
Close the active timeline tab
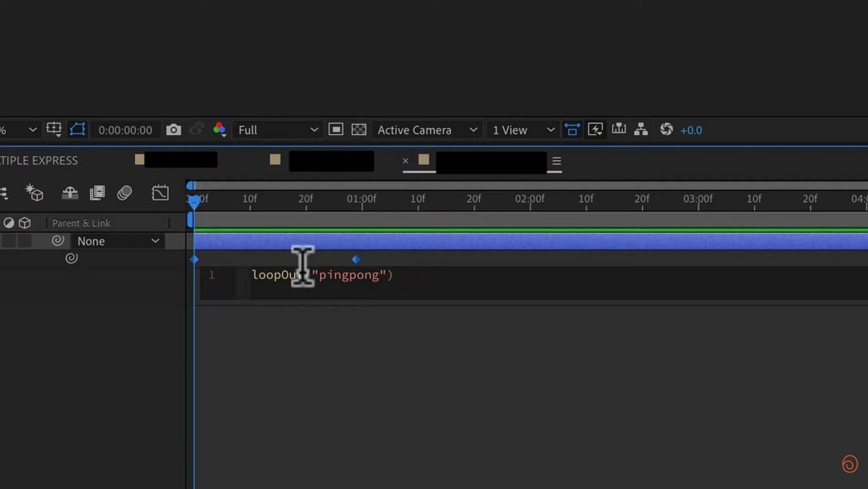(405, 161)
